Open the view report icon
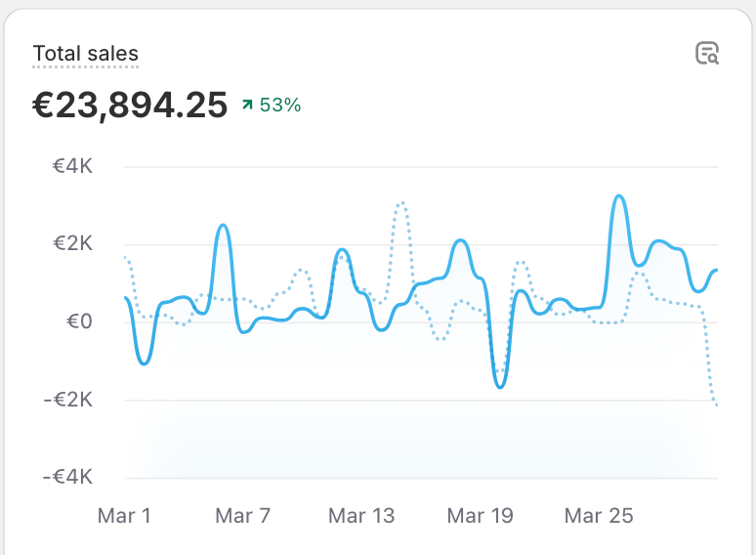Screen dimensions: 756x555 point(707,53)
